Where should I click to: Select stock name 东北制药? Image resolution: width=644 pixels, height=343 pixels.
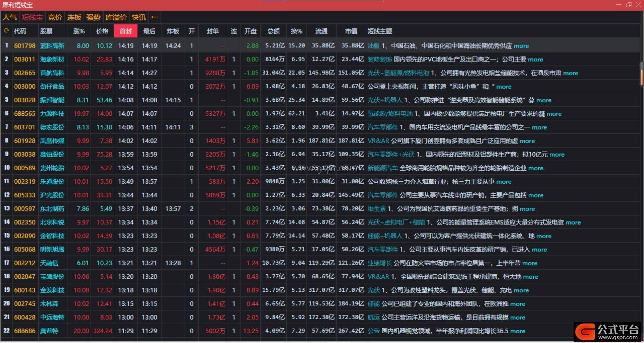pos(52,209)
